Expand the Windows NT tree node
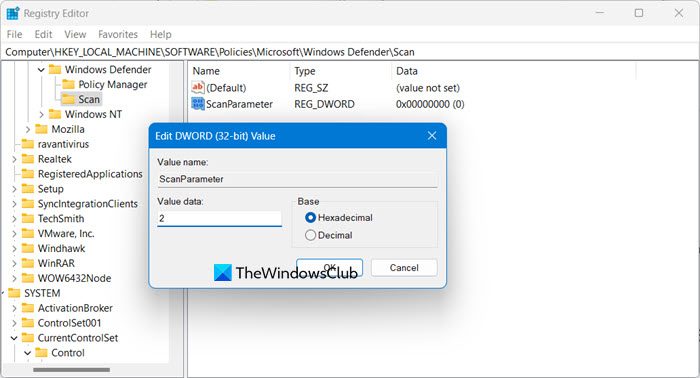The image size is (700, 378). point(41,114)
